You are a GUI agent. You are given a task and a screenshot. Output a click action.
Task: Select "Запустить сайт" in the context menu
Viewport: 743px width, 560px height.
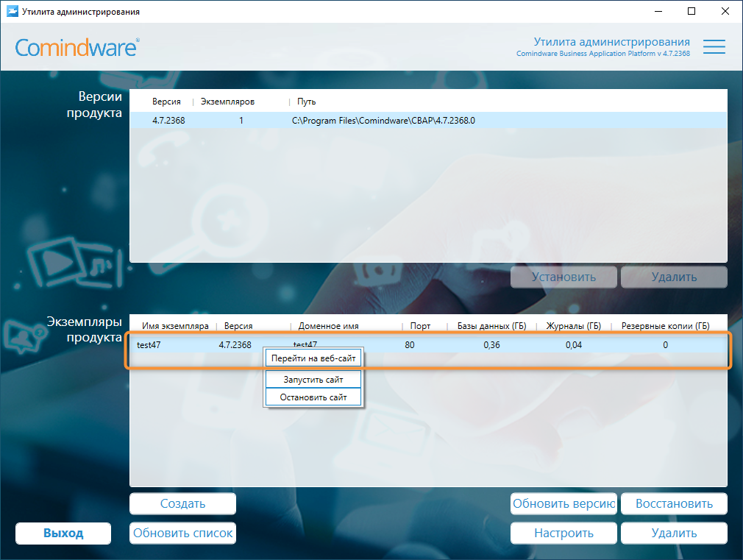tap(313, 379)
